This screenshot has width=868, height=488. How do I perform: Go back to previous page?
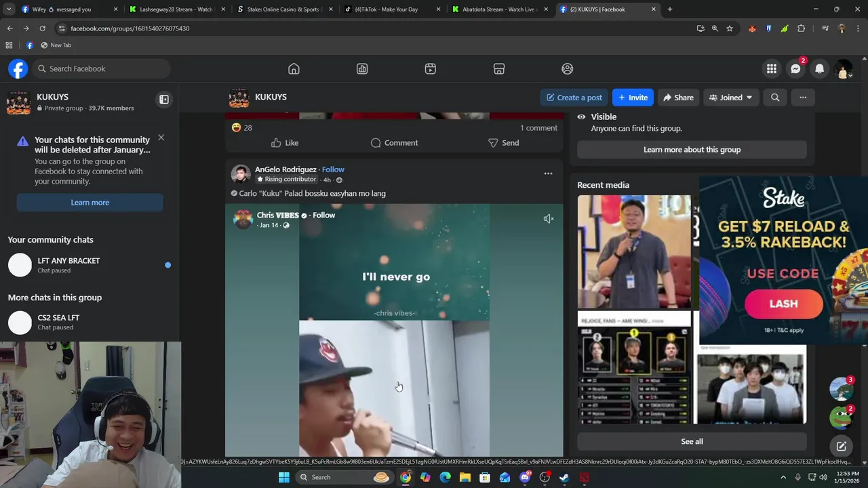[9, 28]
